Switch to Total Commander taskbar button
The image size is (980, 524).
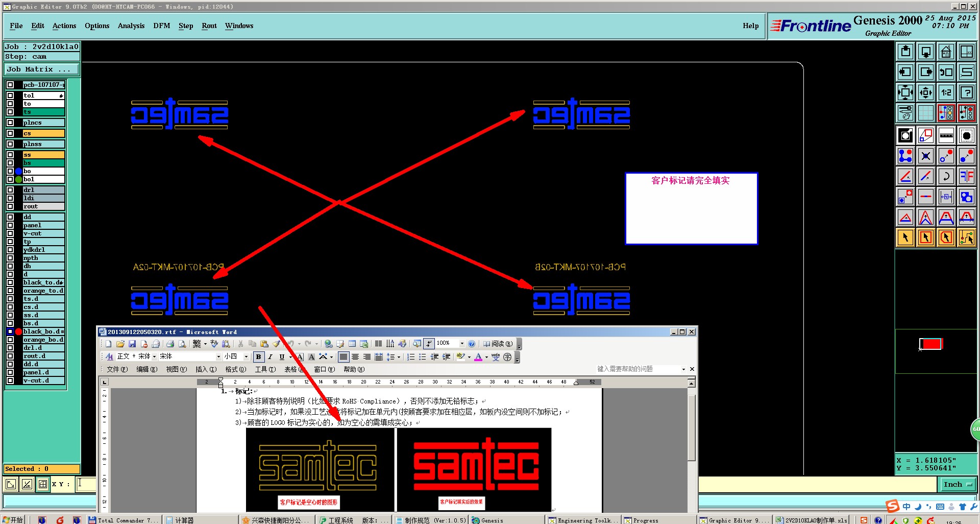click(124, 520)
